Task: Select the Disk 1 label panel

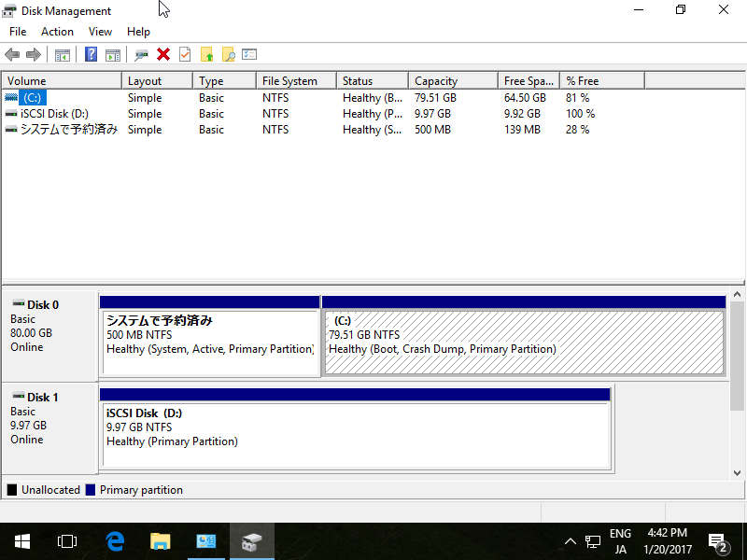Action: (x=50, y=428)
